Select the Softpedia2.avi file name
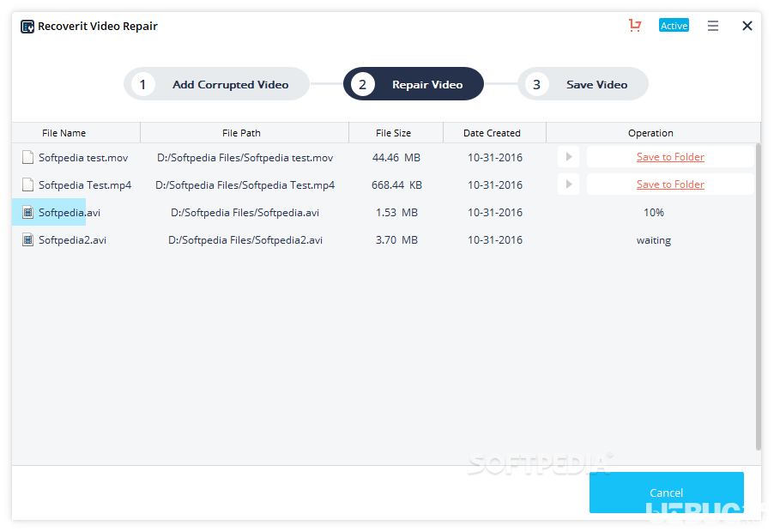Image resolution: width=774 pixels, height=532 pixels. pos(73,240)
